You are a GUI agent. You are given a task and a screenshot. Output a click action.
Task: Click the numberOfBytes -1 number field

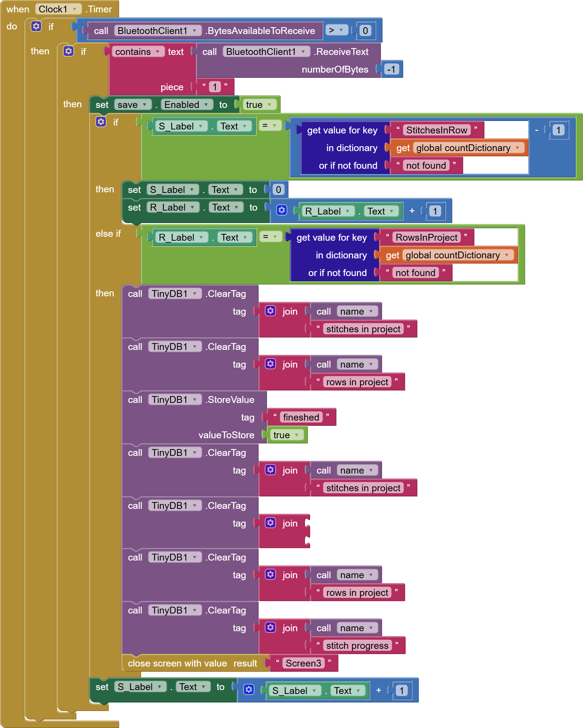tap(391, 69)
